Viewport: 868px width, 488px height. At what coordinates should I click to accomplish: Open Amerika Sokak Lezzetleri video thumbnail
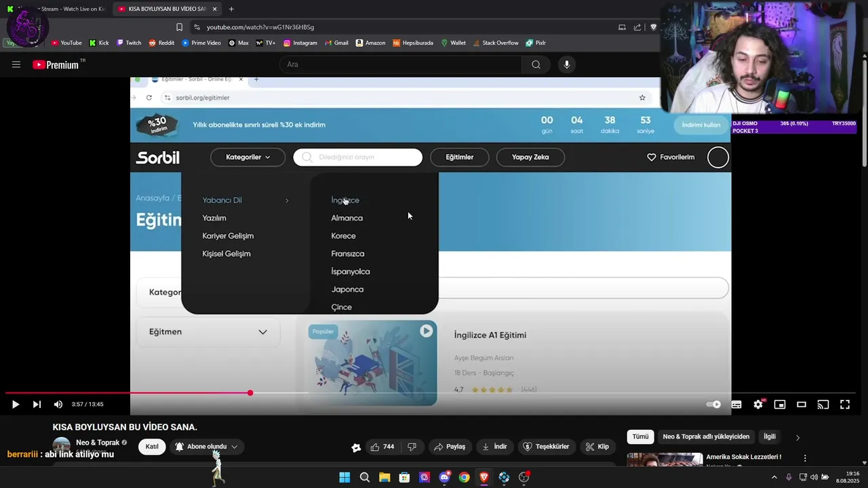[665, 460]
